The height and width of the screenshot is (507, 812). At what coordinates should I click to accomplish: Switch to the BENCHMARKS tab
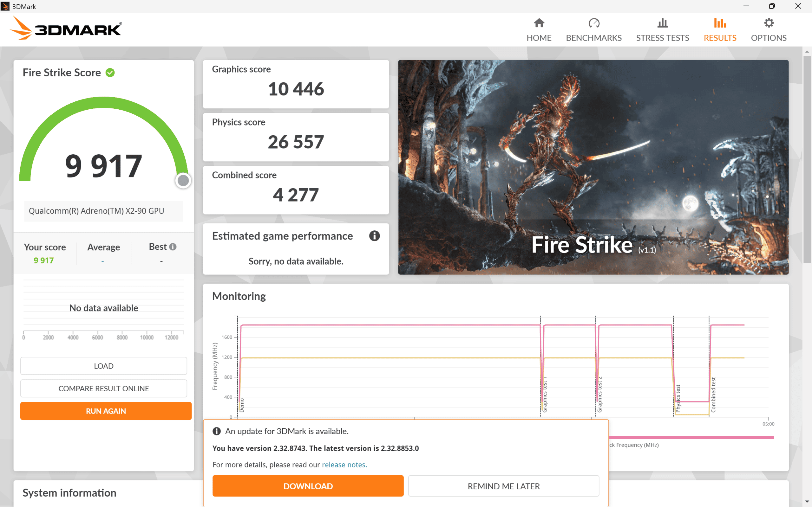[x=594, y=38]
